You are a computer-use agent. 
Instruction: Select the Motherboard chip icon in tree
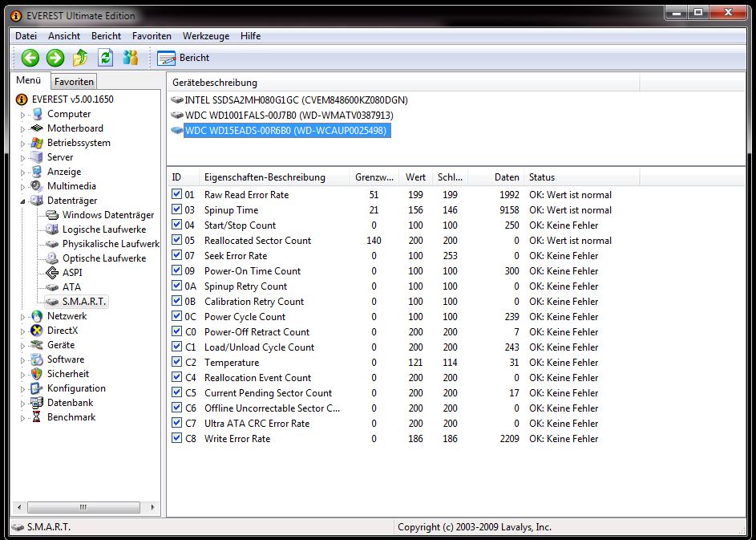(x=37, y=128)
